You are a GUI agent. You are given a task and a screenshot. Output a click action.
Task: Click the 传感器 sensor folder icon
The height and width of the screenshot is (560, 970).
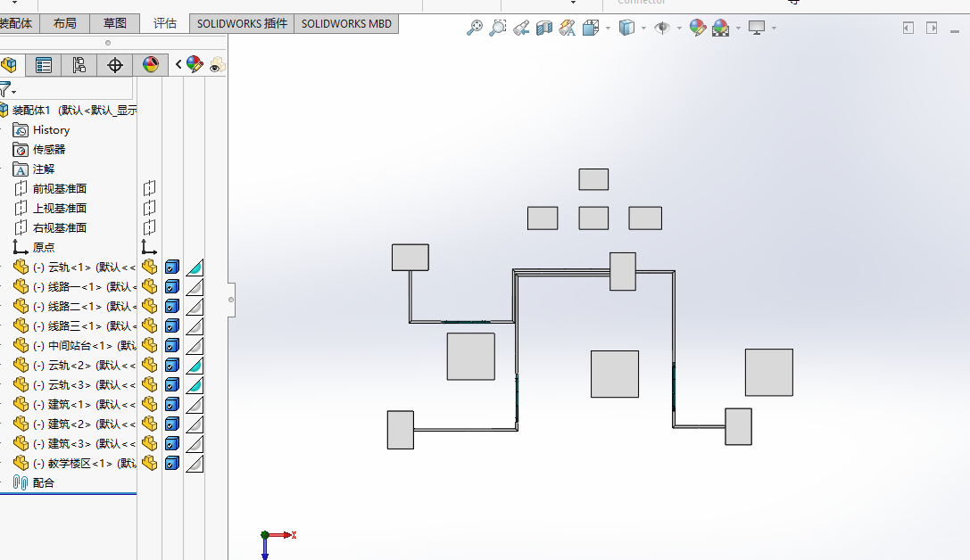point(21,150)
